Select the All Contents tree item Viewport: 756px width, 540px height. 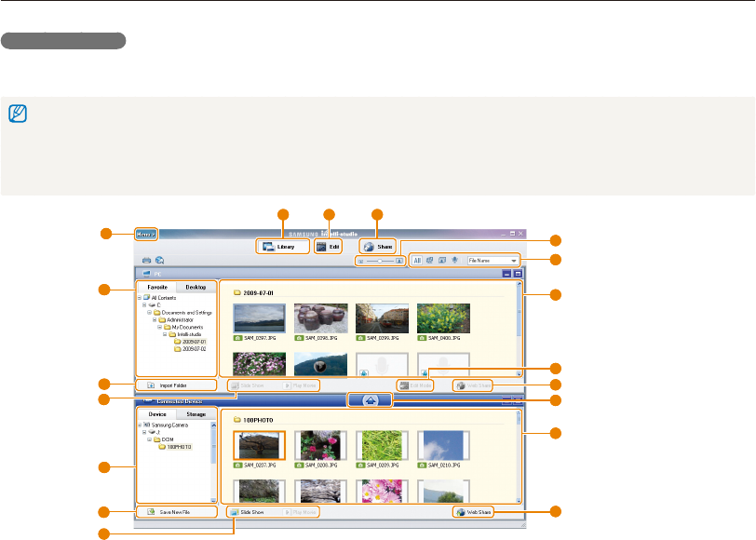159,298
